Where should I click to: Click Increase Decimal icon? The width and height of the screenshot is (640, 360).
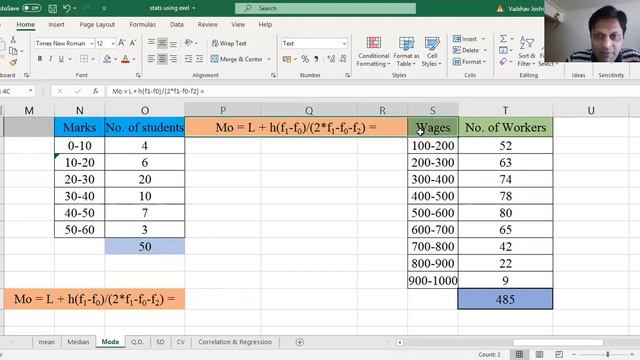click(331, 60)
